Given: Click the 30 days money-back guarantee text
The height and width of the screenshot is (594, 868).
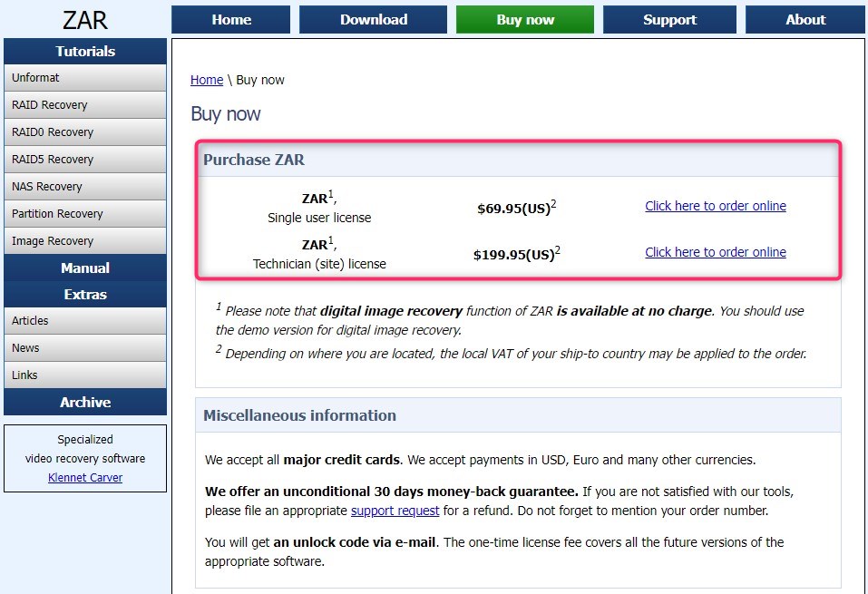Looking at the screenshot, I should coord(392,492).
